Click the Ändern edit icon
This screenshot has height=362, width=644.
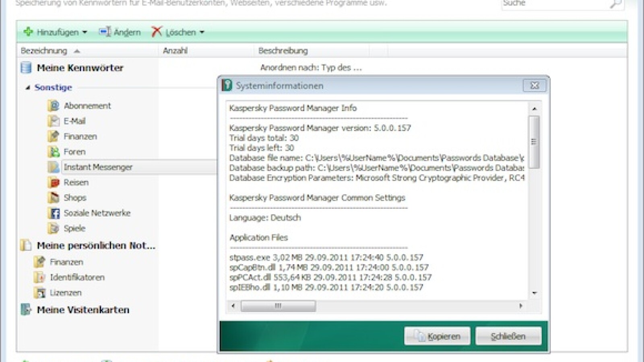(105, 32)
